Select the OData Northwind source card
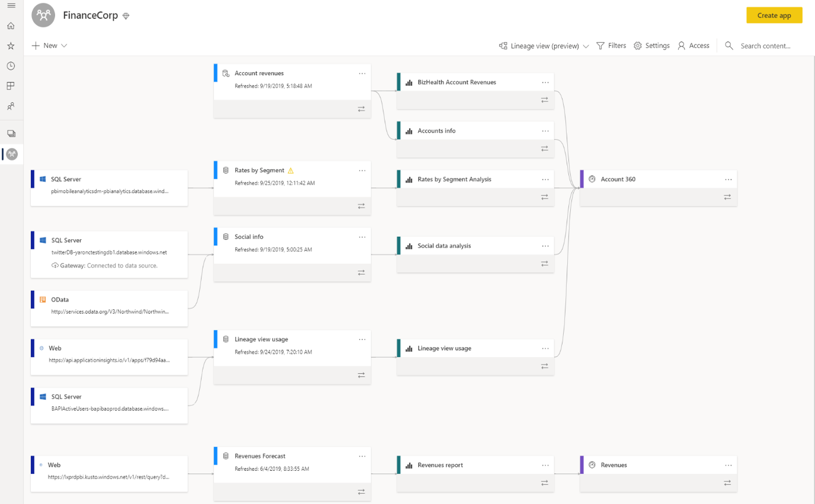Screen dimensions: 815x504 coord(110,308)
